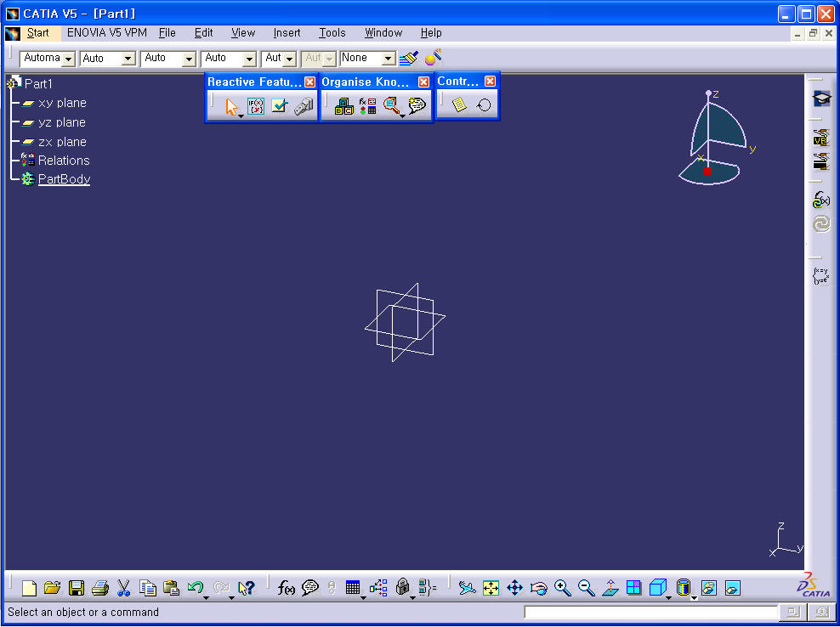Click the command input field in status bar
The height and width of the screenshot is (627, 840).
tap(650, 612)
